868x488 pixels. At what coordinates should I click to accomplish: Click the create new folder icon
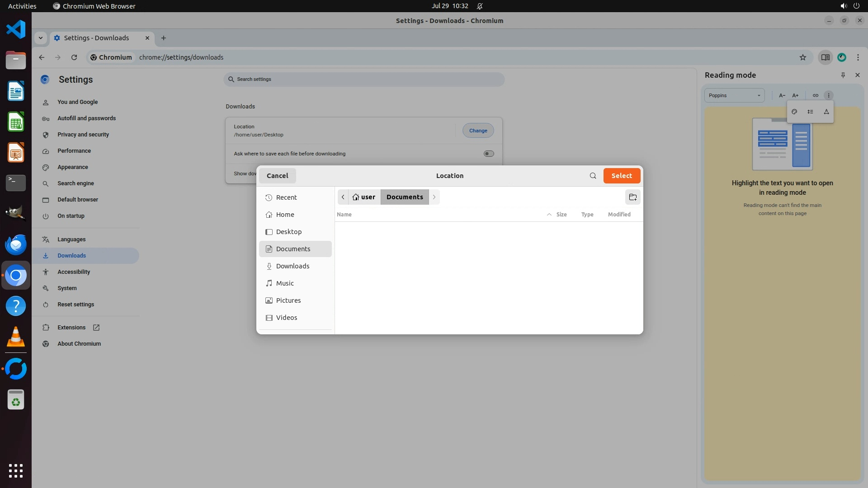pos(632,197)
